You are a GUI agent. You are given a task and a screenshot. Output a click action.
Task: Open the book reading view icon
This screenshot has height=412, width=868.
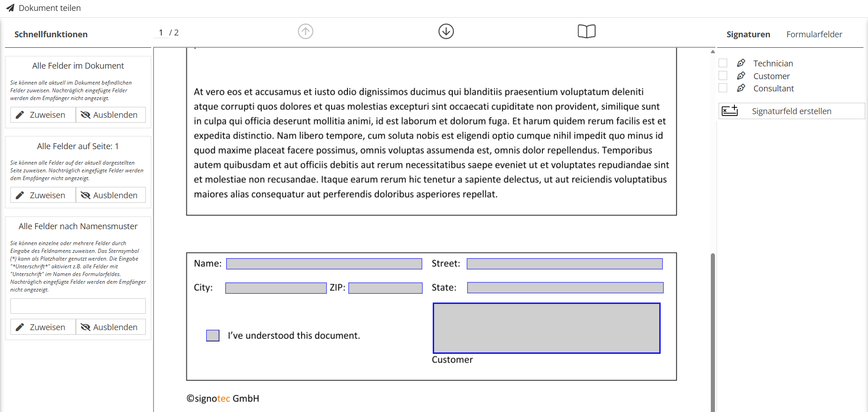[x=586, y=31]
